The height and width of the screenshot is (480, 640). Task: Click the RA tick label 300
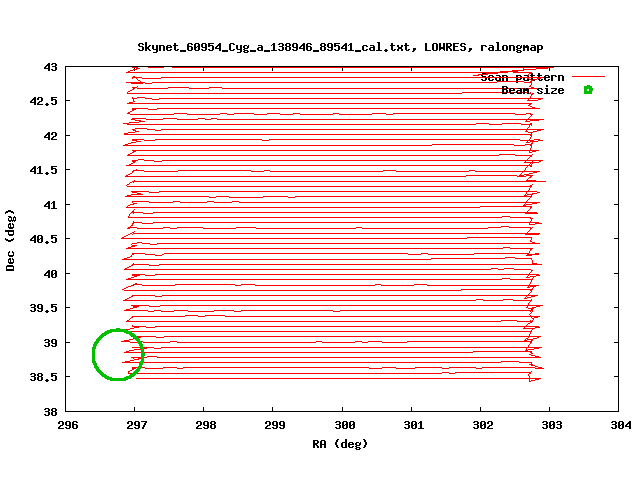345,425
